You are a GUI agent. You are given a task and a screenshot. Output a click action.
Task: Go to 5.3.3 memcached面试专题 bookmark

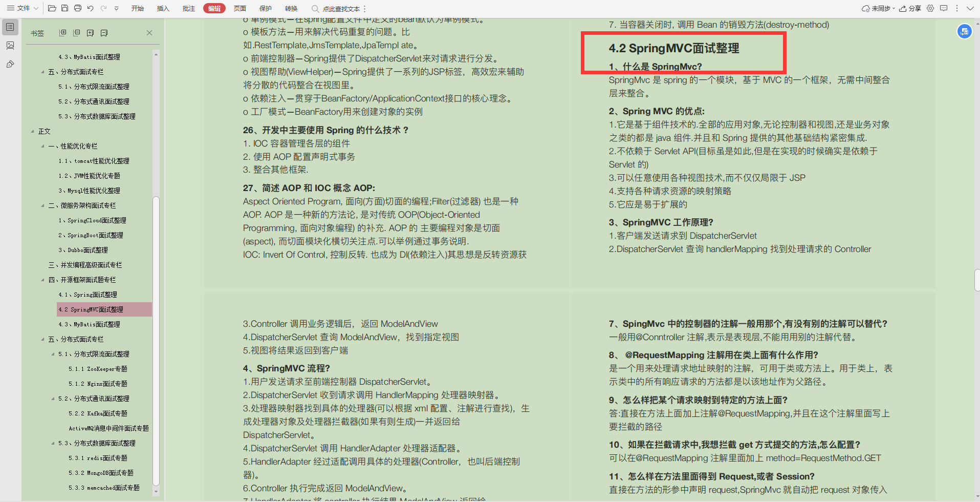tap(104, 488)
